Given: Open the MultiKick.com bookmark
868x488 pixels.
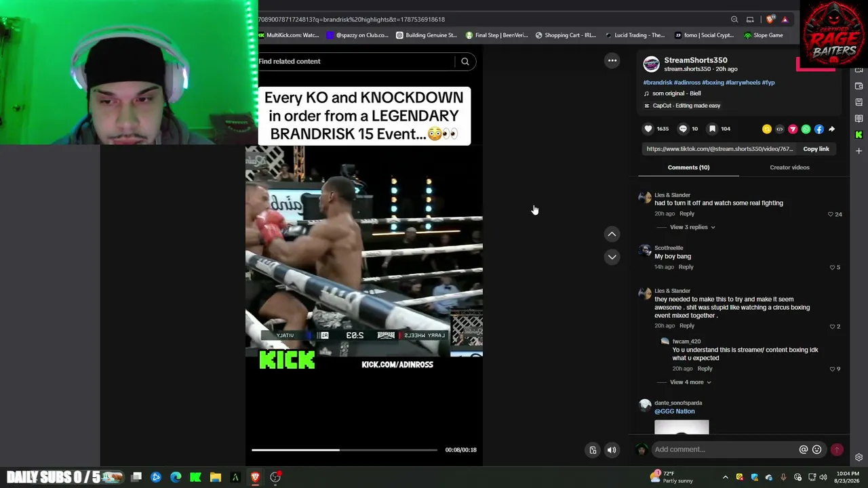Looking at the screenshot, I should (288, 35).
